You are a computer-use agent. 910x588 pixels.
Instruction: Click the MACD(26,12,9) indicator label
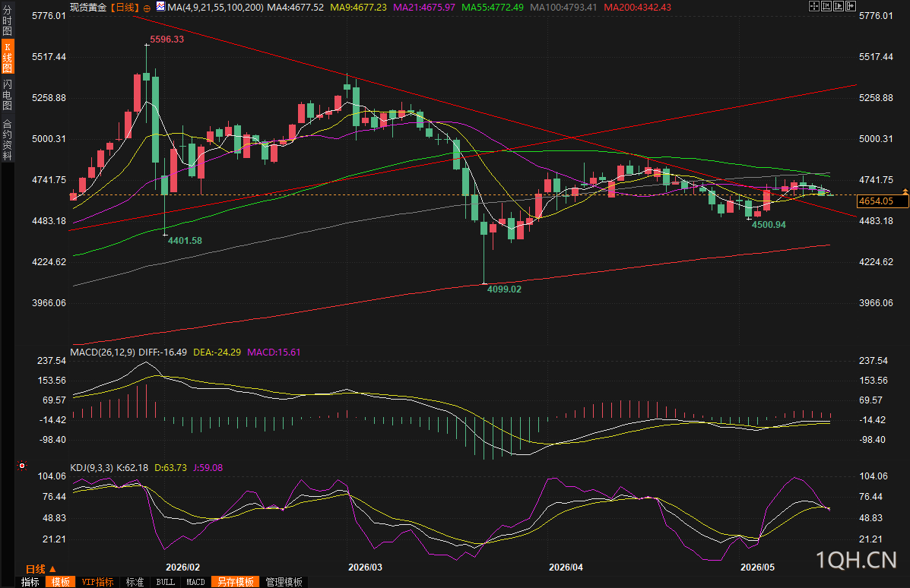103,352
